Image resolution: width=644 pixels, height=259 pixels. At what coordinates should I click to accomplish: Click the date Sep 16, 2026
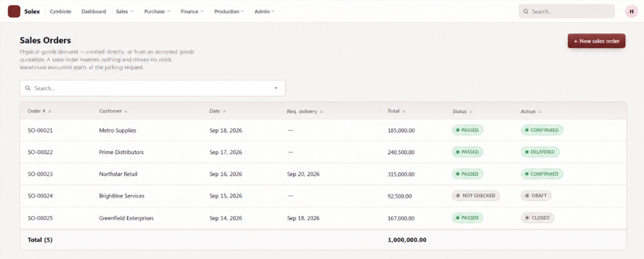226,174
